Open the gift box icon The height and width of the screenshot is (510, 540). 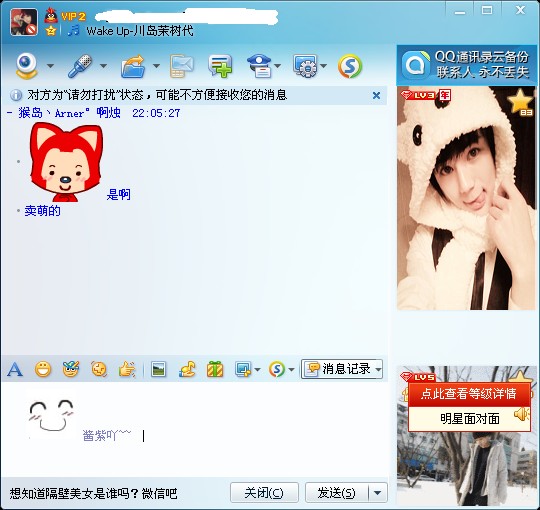(215, 370)
